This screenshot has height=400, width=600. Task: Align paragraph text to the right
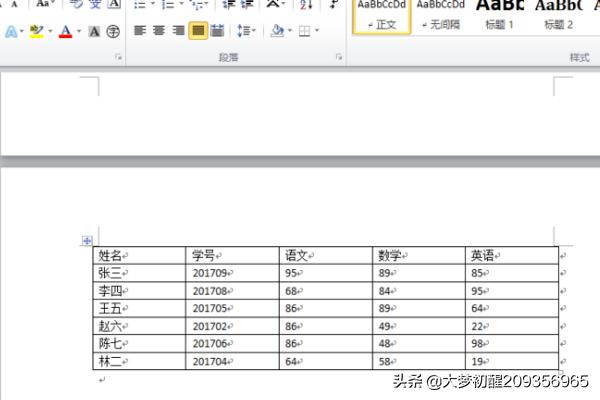tap(178, 30)
